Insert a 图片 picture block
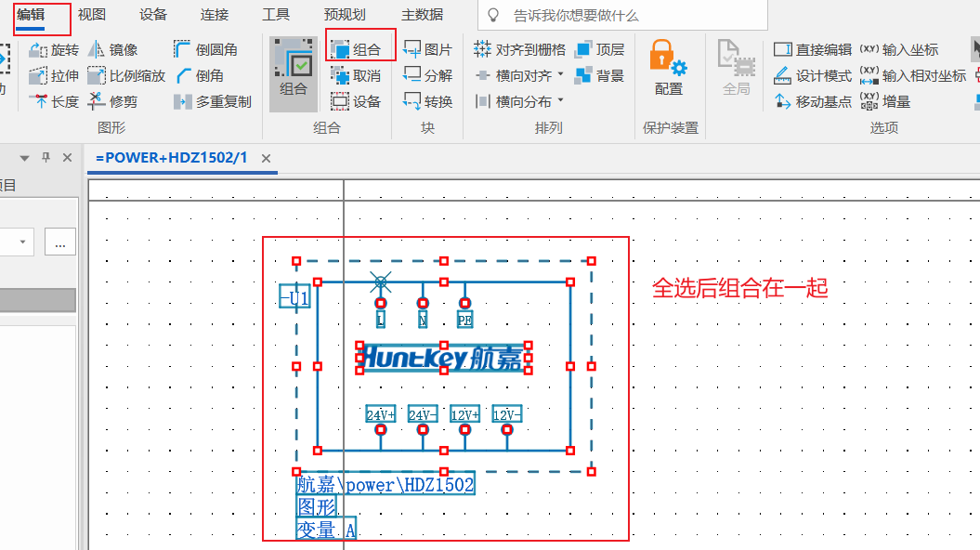Screen dimensions: 980x550 pyautogui.click(x=427, y=50)
